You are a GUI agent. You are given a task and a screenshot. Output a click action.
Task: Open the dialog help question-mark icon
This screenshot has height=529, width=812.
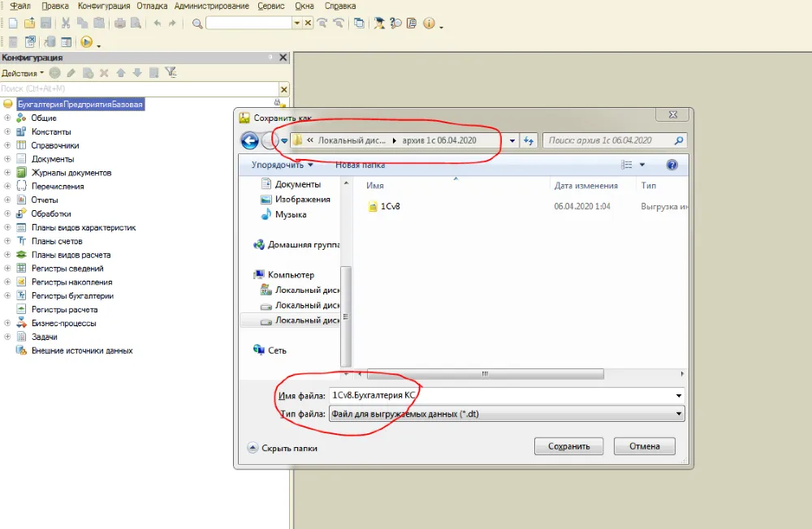coord(672,165)
